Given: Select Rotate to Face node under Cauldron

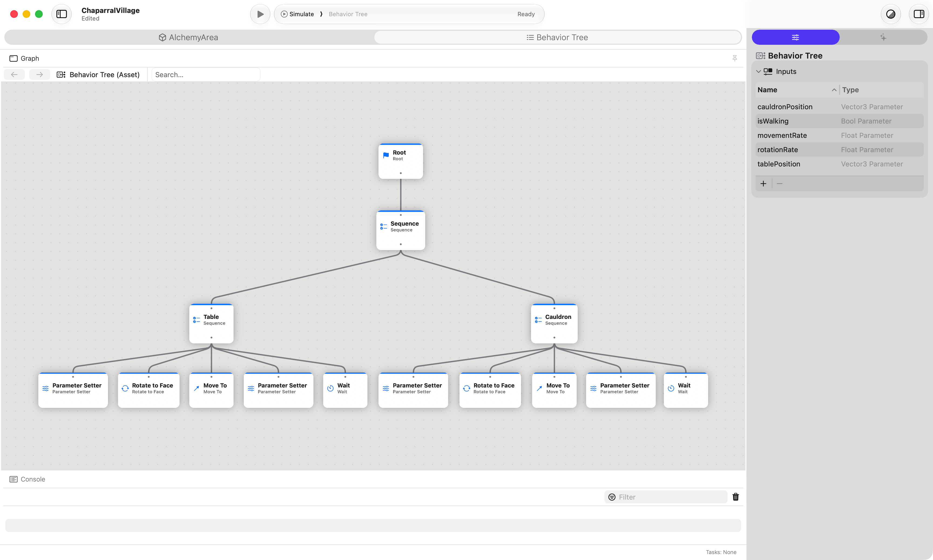Looking at the screenshot, I should (x=490, y=390).
